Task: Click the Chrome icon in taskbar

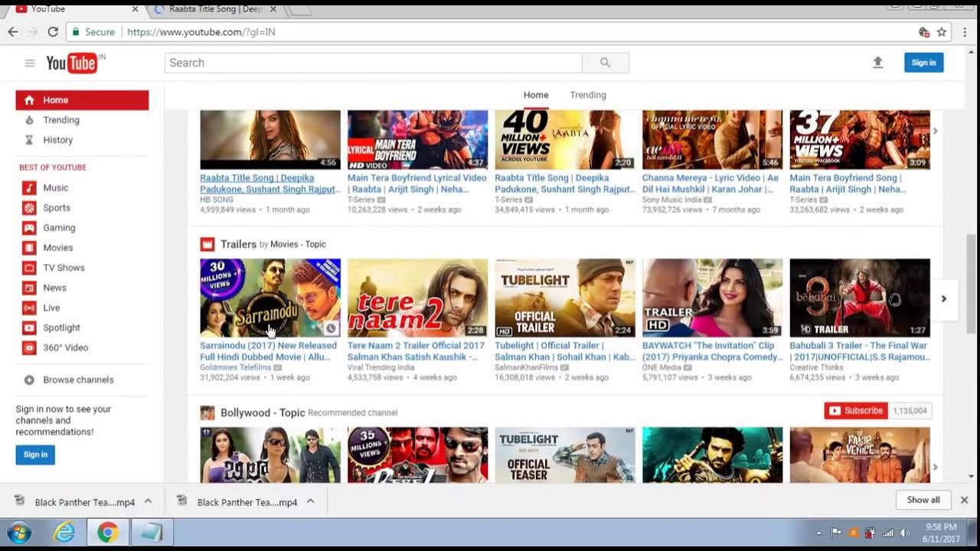Action: pyautogui.click(x=108, y=532)
